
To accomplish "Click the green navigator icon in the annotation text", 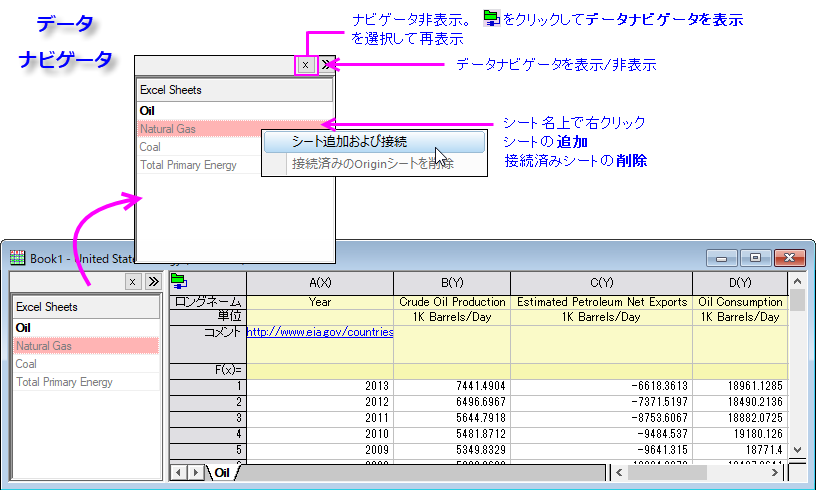I will coord(491,18).
